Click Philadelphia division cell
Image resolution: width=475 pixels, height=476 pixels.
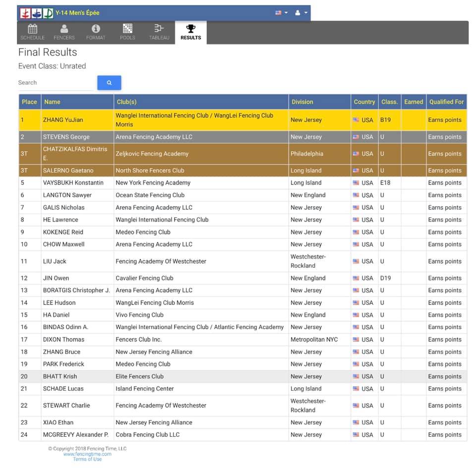click(x=320, y=154)
